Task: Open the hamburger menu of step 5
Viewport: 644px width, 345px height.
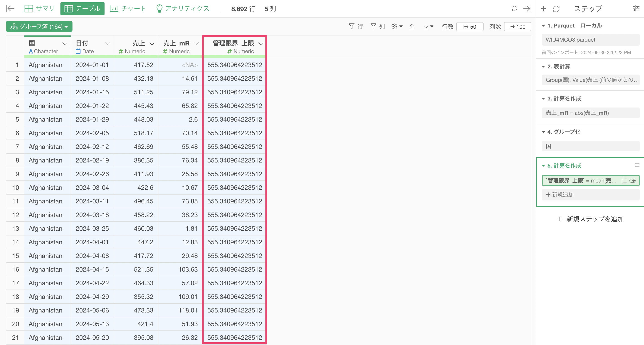Action: pos(637,165)
